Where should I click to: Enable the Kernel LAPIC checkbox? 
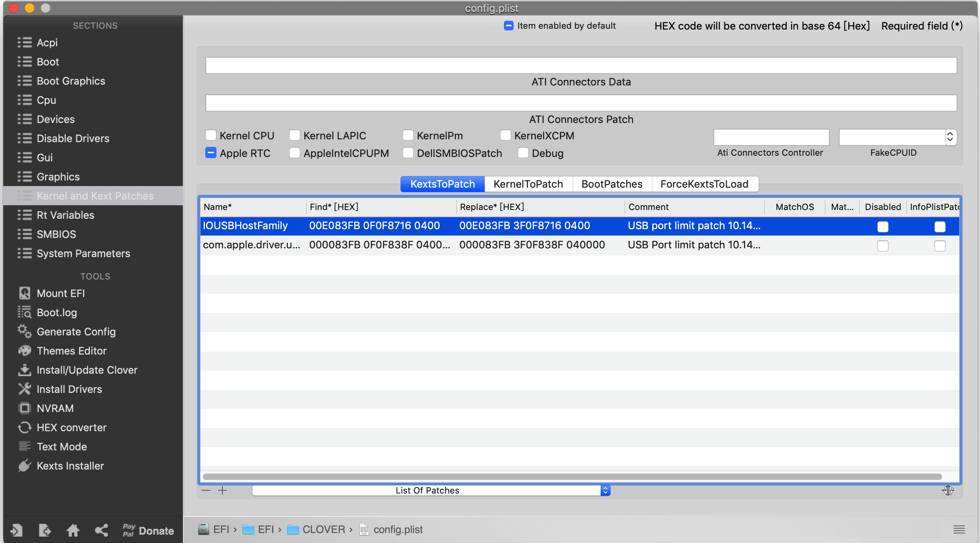(295, 136)
